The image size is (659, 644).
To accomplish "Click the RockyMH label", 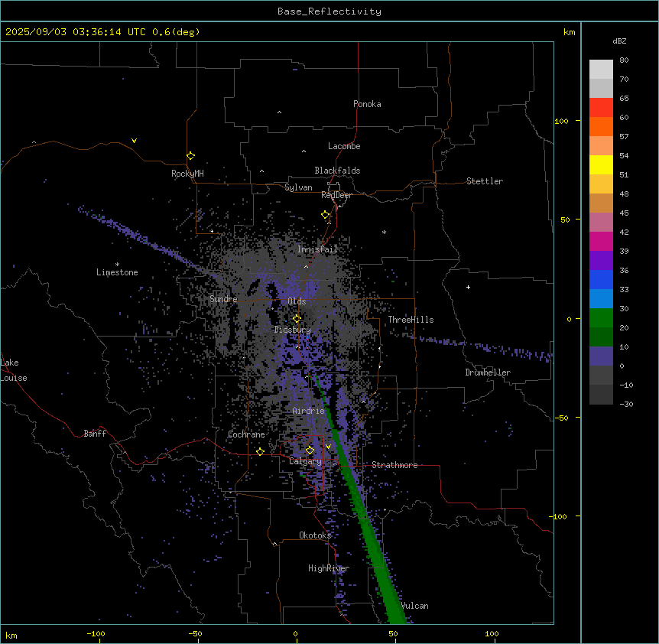I will click(x=187, y=173).
